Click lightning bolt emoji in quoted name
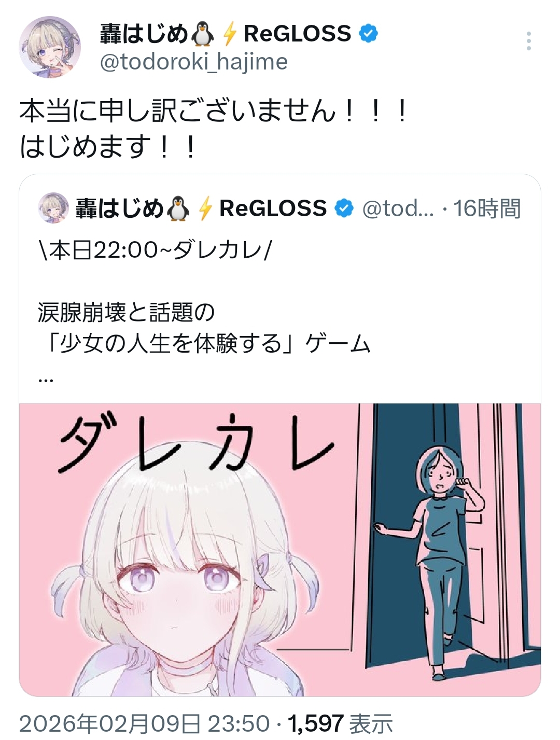The height and width of the screenshot is (740, 560). 205,208
